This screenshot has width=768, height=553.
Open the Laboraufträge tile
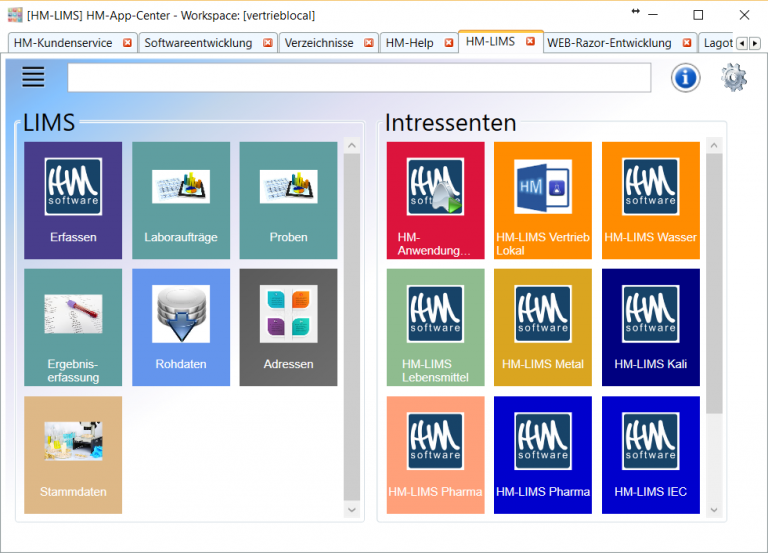pos(181,200)
